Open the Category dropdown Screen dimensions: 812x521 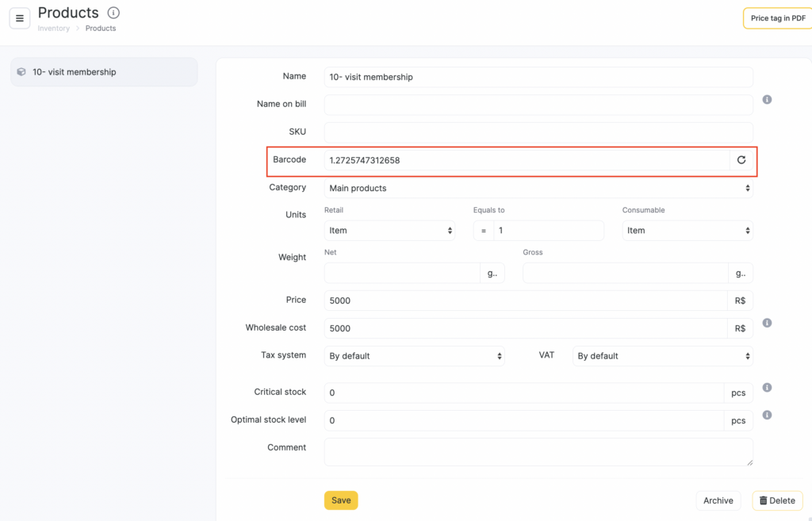[x=538, y=189]
